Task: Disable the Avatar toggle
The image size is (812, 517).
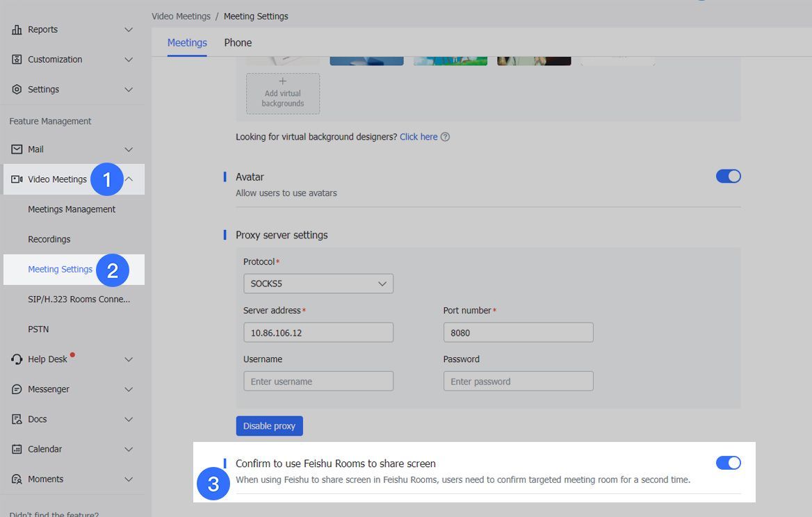Action: point(728,176)
